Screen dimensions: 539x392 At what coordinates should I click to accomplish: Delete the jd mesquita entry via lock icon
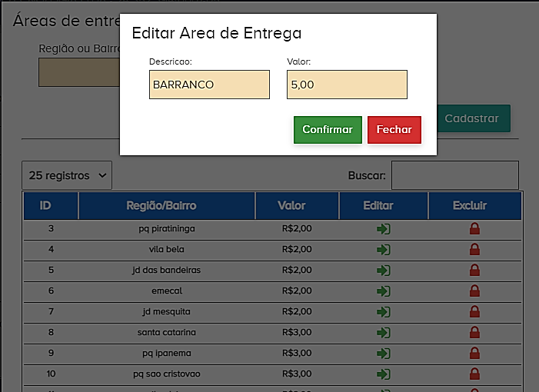click(x=474, y=312)
